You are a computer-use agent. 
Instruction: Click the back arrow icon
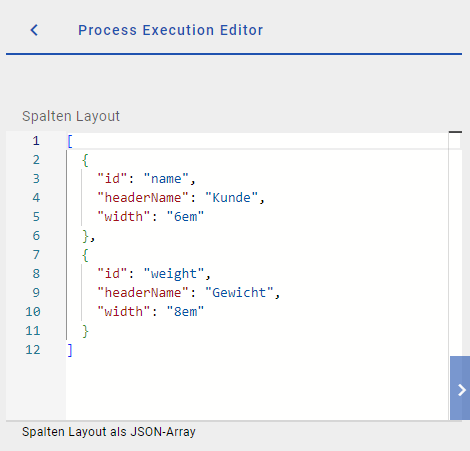click(x=34, y=30)
